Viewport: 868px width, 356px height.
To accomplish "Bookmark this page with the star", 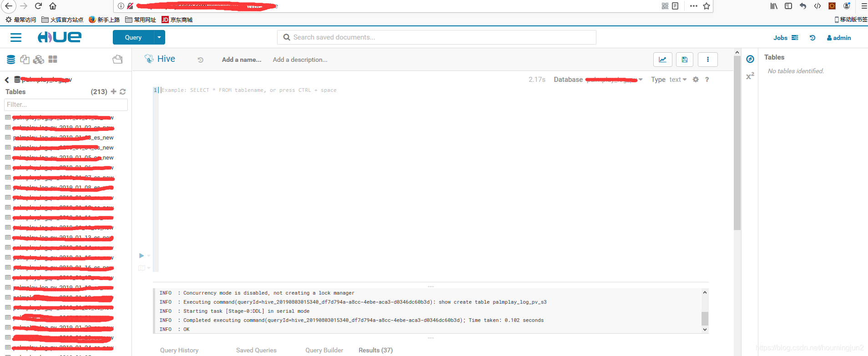I will (707, 6).
